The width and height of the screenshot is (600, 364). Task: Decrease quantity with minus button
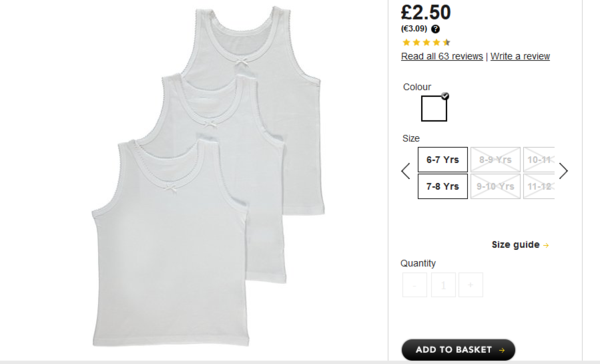click(414, 285)
